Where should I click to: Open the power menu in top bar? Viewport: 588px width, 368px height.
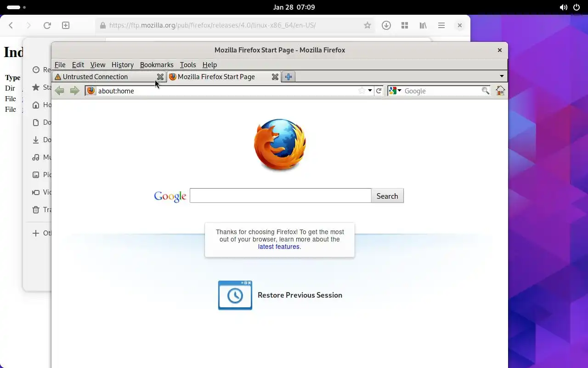[577, 7]
